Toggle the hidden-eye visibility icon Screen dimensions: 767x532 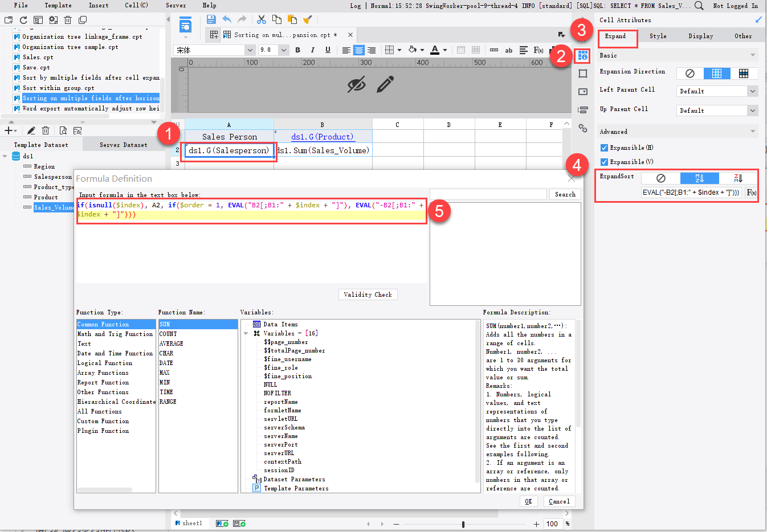(x=357, y=85)
